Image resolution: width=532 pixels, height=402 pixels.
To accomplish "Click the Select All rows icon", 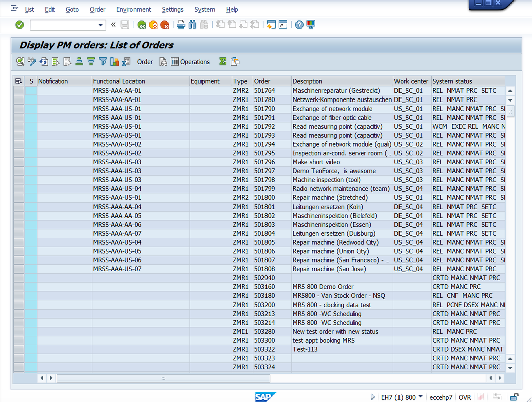I will pos(55,61).
